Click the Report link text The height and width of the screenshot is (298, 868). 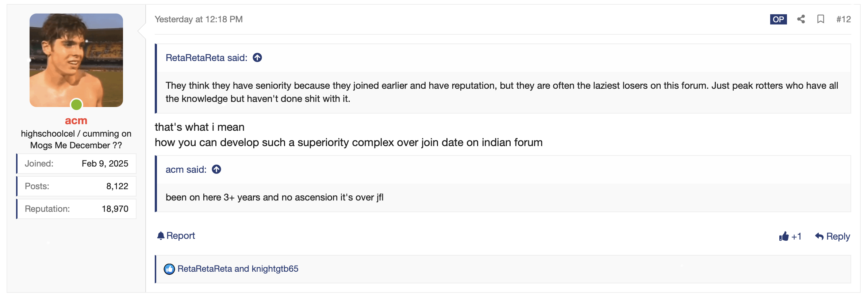[x=181, y=236]
